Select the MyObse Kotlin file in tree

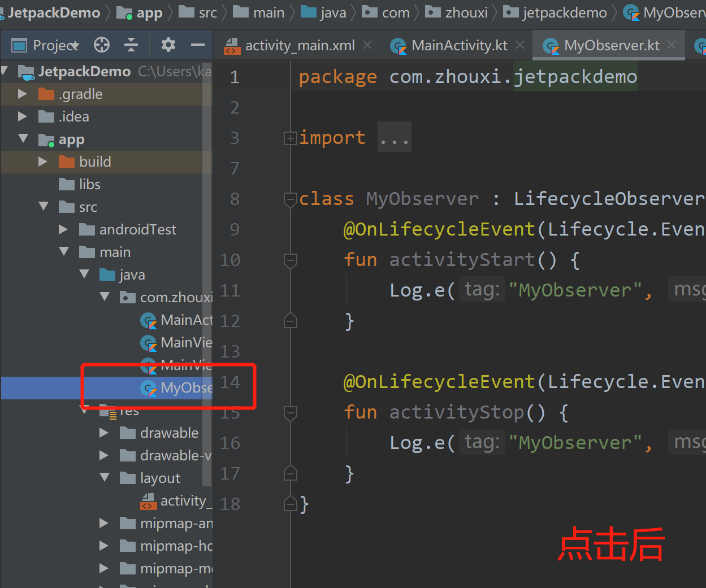(x=106, y=387)
